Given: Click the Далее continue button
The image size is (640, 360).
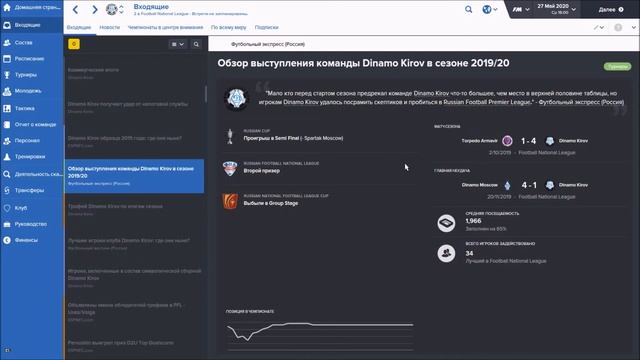Looking at the screenshot, I should [611, 9].
